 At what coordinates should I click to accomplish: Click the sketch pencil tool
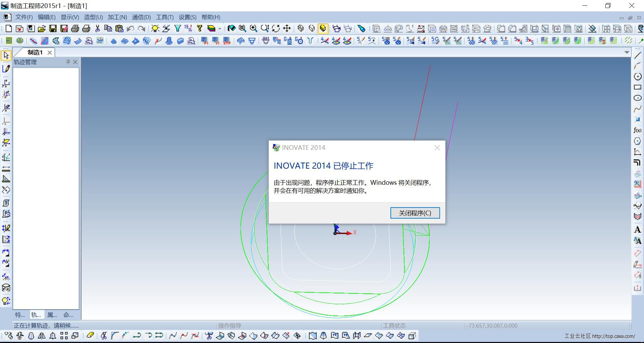coord(6,69)
